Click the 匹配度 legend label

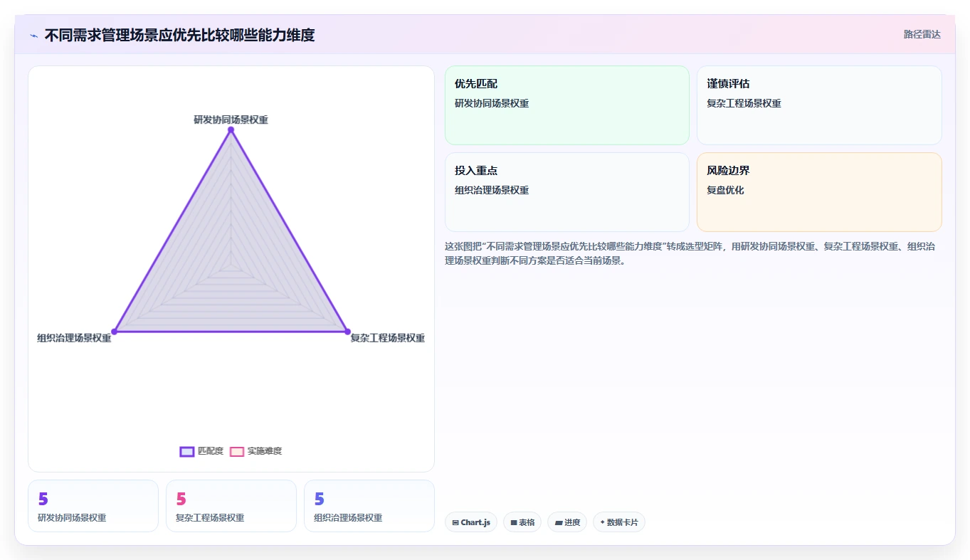tap(211, 451)
